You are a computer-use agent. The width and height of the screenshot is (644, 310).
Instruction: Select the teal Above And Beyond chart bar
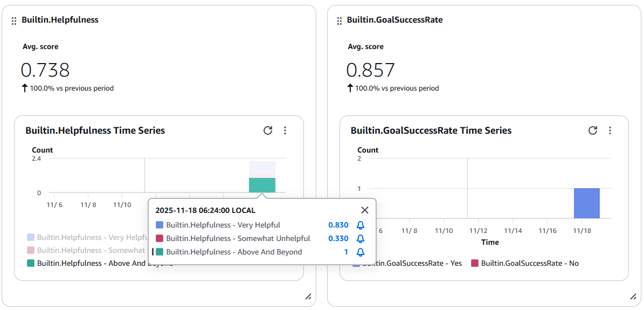click(262, 185)
